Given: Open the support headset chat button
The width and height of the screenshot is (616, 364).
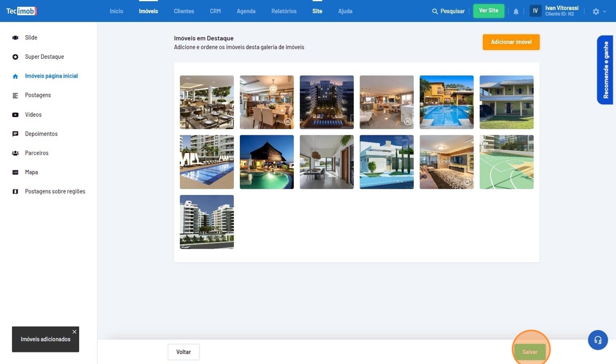Looking at the screenshot, I should coord(598,340).
